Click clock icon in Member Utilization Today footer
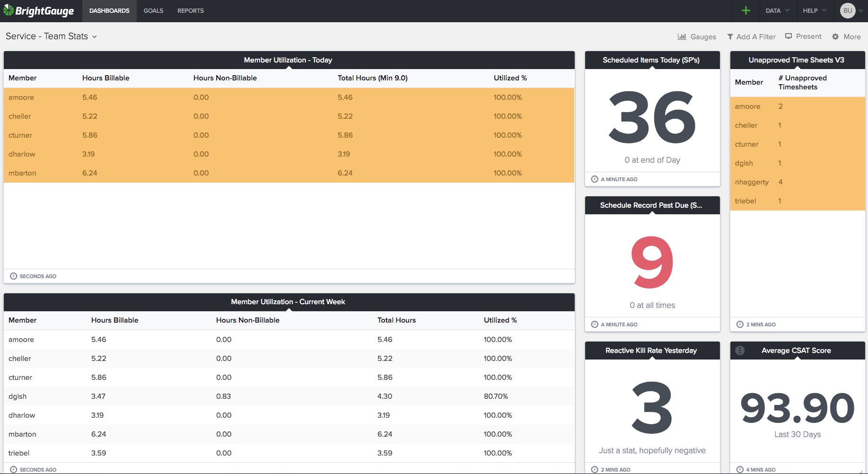This screenshot has height=474, width=868. (x=14, y=276)
